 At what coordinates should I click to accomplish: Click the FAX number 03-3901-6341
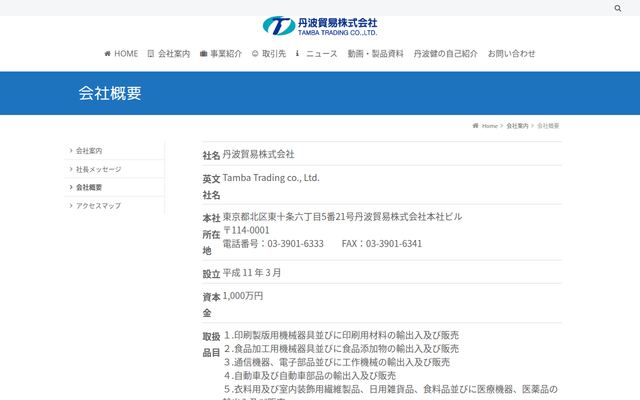point(393,244)
